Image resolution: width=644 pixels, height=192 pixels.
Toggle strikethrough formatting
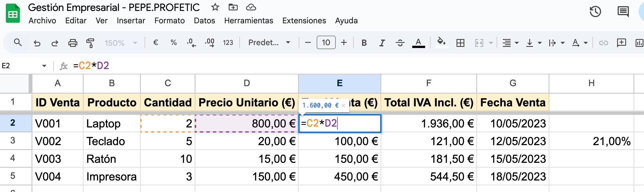tap(400, 43)
